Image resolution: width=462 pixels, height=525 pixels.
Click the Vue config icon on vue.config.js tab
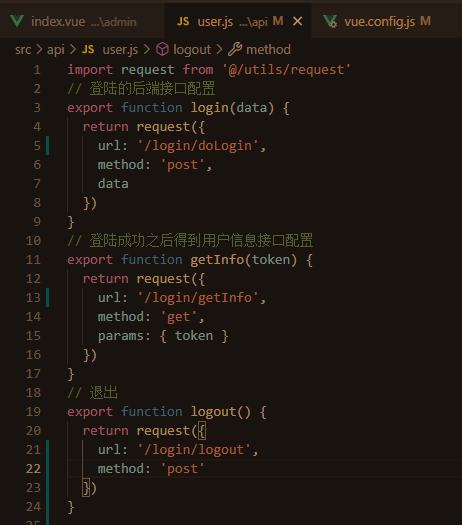click(330, 21)
